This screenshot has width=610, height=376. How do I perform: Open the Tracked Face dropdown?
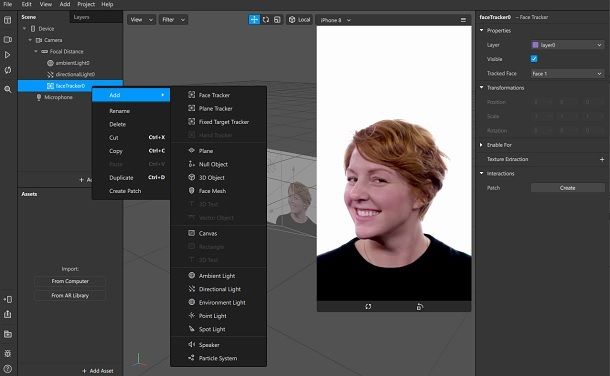pos(567,73)
